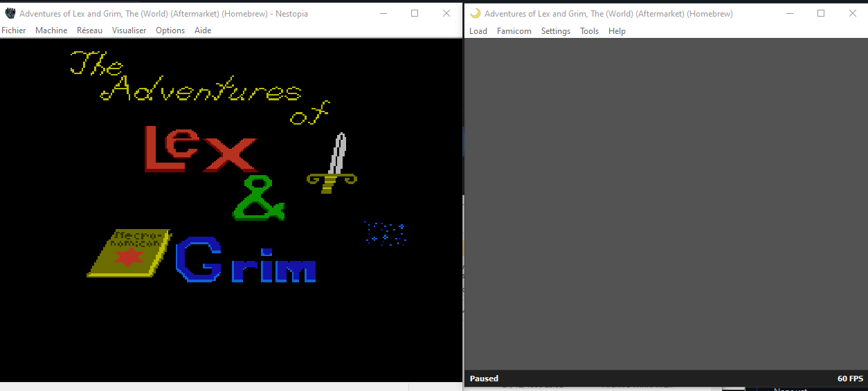Open the Visualiser menu in Nestopia
Viewport: 868px width, 391px height.
click(129, 30)
